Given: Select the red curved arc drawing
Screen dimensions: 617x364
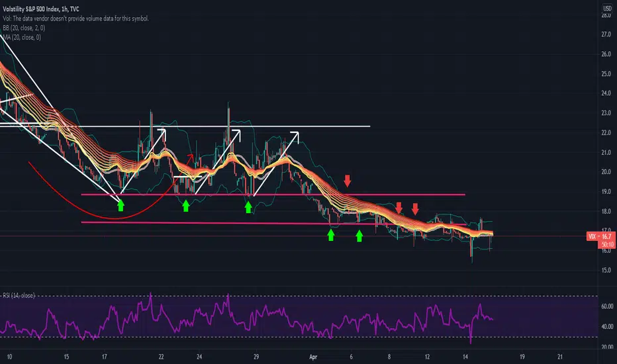Looking at the screenshot, I should (x=110, y=189).
